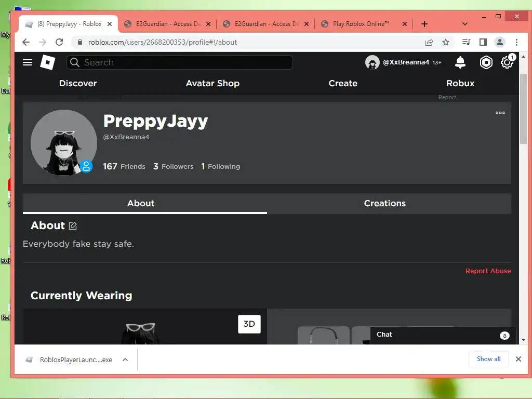Open the 167 Friends list
Screen dimensions: 532x399
click(124, 166)
